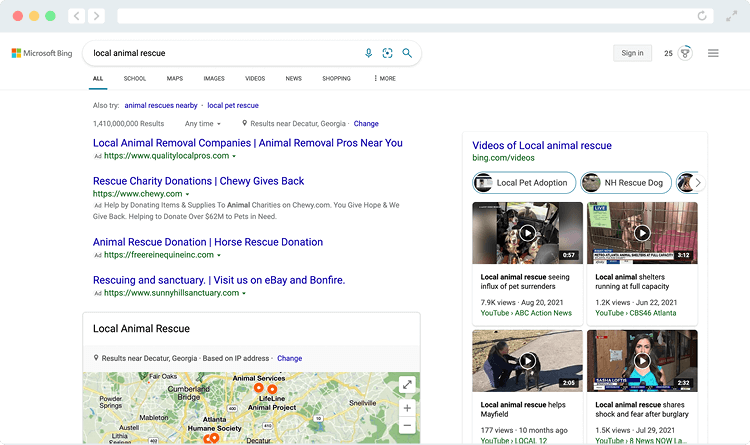
Task: Change location in Local Animal Rescue card
Action: [x=289, y=358]
